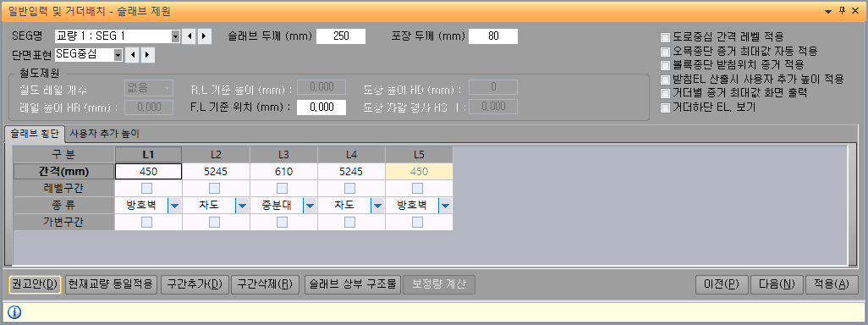Select L5 간격 cell with greyed 450
Image resolution: width=868 pixels, height=325 pixels.
[x=419, y=172]
